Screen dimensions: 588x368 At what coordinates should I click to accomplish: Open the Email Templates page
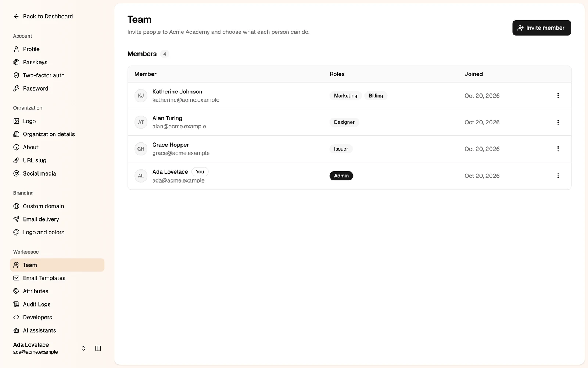[57, 278]
